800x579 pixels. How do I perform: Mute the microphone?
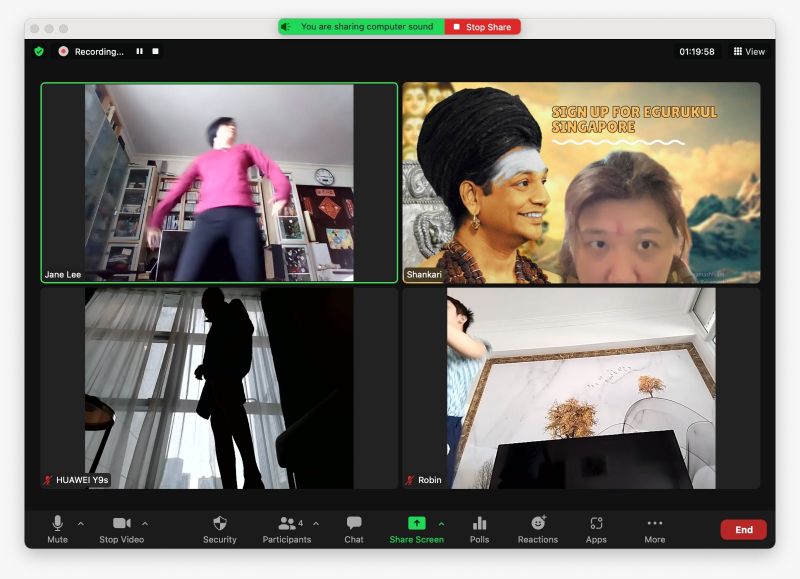pyautogui.click(x=58, y=528)
